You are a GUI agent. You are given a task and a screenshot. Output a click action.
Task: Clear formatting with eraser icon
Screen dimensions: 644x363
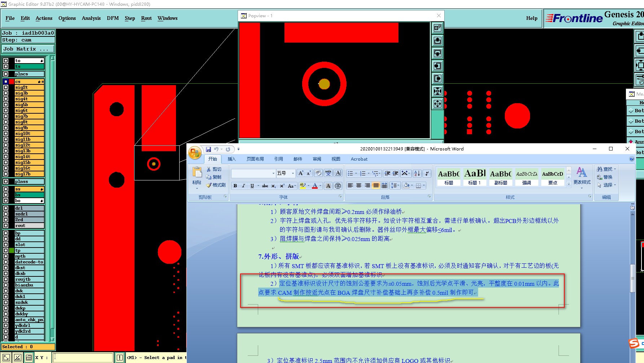pyautogui.click(x=318, y=173)
